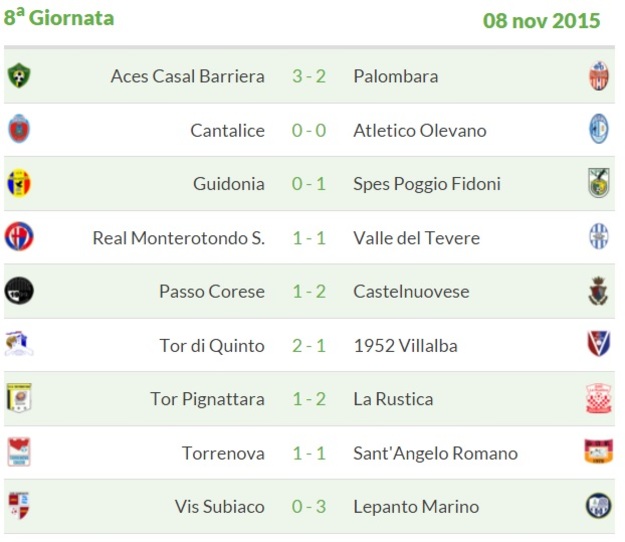Click the Palombara team crest
Screen dimensions: 625x542
[x=599, y=76]
